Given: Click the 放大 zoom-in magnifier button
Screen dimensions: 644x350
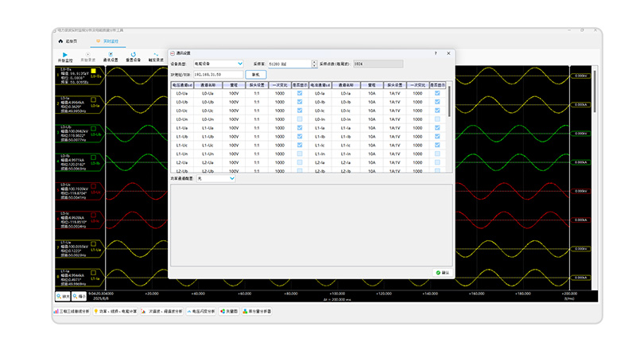Looking at the screenshot, I should tap(62, 295).
